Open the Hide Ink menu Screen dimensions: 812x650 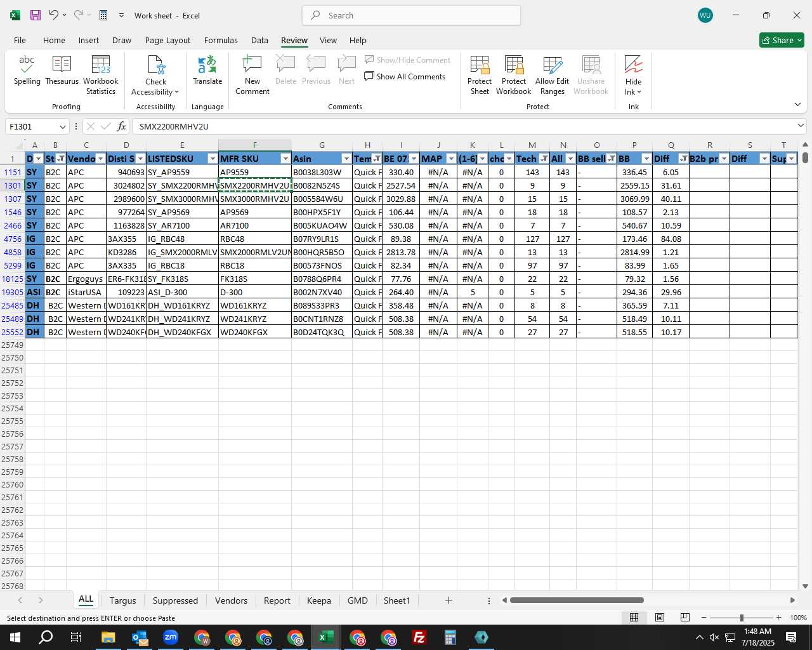633,75
